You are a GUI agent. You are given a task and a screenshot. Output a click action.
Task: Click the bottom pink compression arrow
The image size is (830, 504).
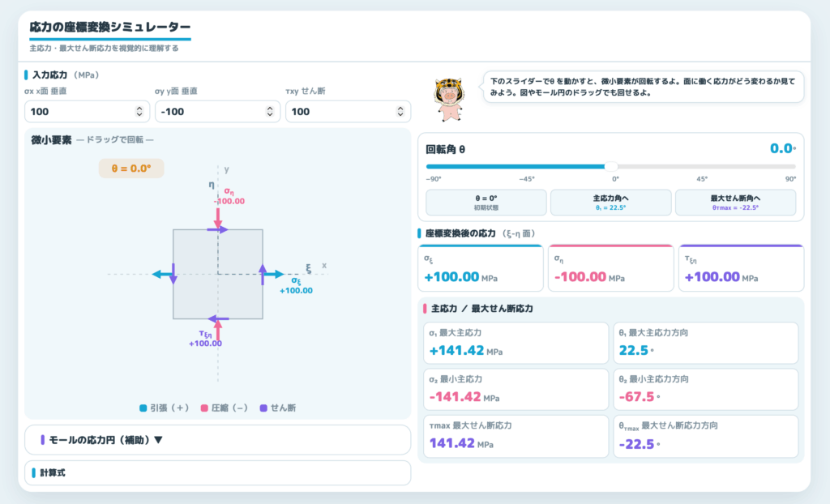pos(217,331)
